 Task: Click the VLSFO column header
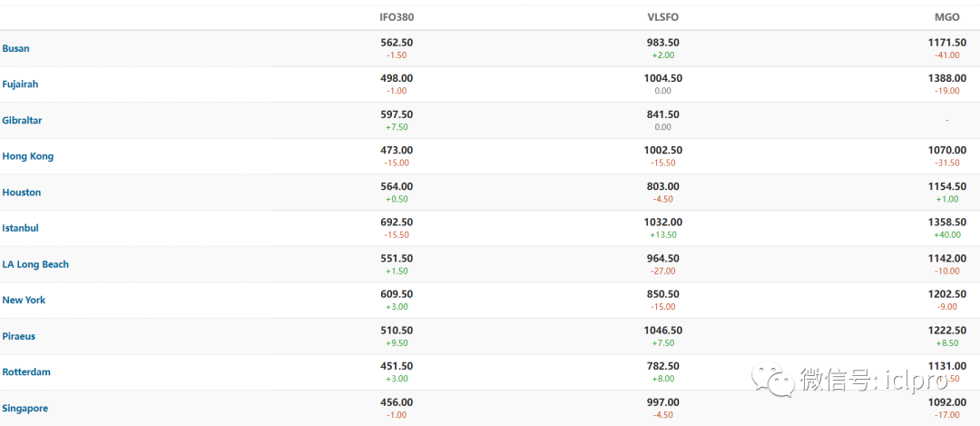click(x=662, y=17)
